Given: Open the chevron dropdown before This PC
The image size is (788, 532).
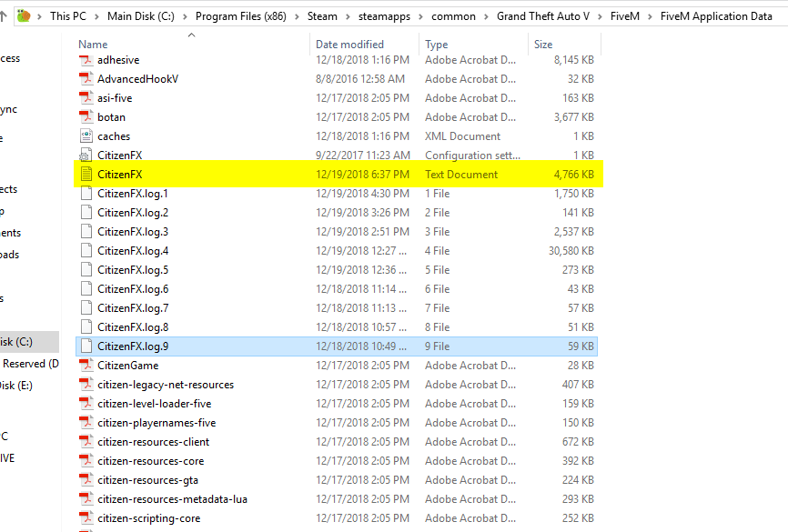Looking at the screenshot, I should click(40, 16).
